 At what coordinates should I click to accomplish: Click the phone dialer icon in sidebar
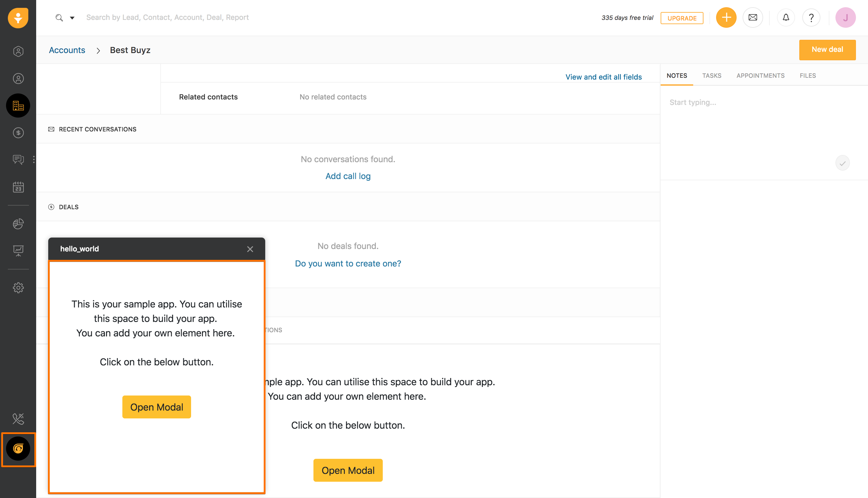coord(18,419)
